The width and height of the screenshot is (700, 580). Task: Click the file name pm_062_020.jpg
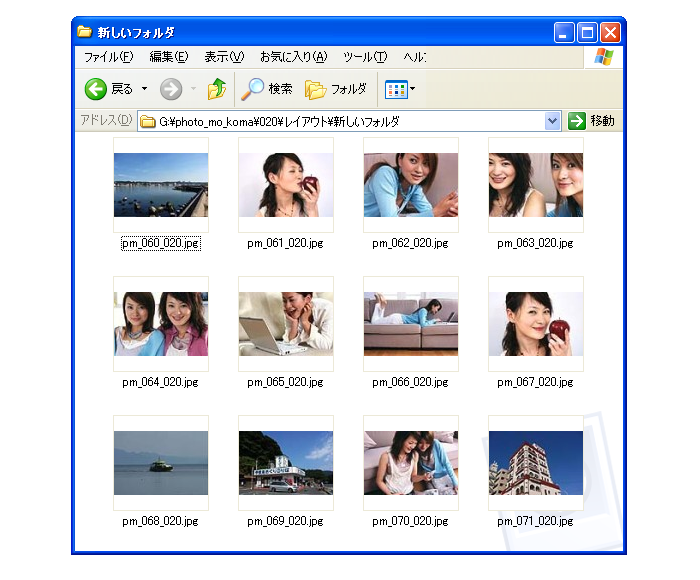click(x=411, y=243)
